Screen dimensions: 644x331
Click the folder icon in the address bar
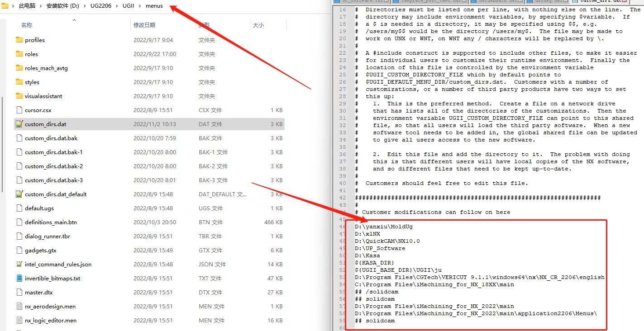point(5,6)
